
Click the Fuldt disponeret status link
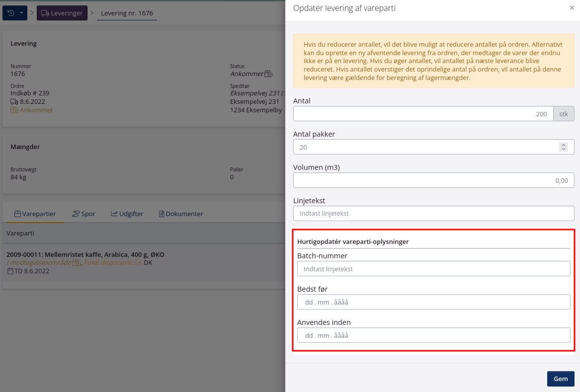[108, 262]
